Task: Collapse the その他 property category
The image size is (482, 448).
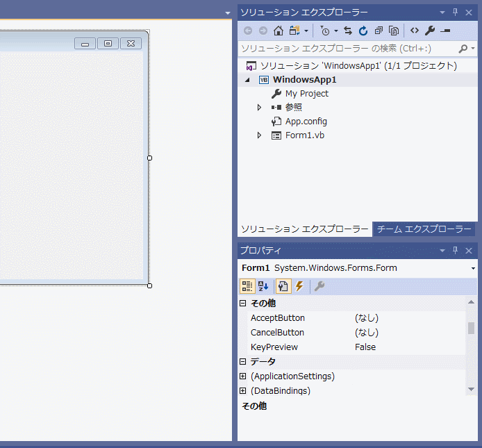Action: pyautogui.click(x=243, y=304)
